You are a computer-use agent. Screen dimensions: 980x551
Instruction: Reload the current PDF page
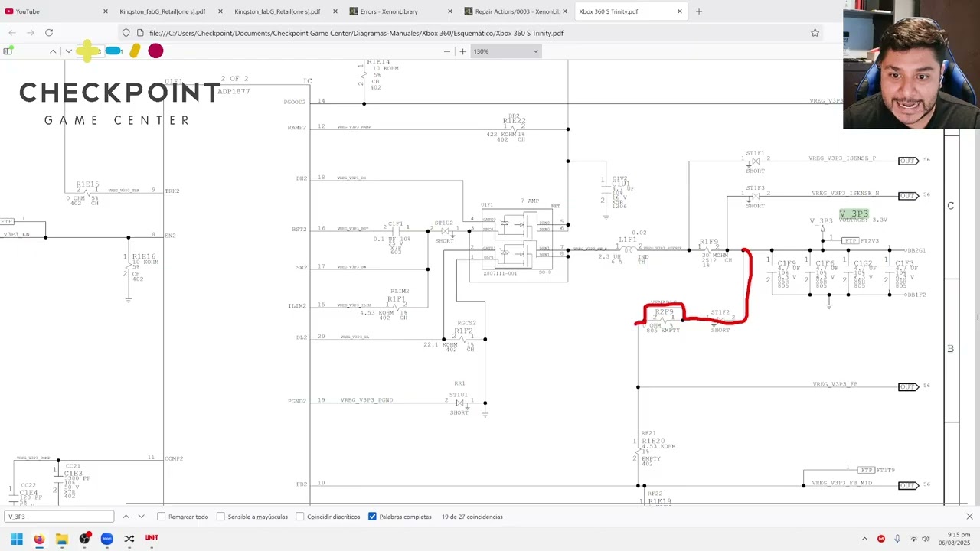click(x=49, y=33)
